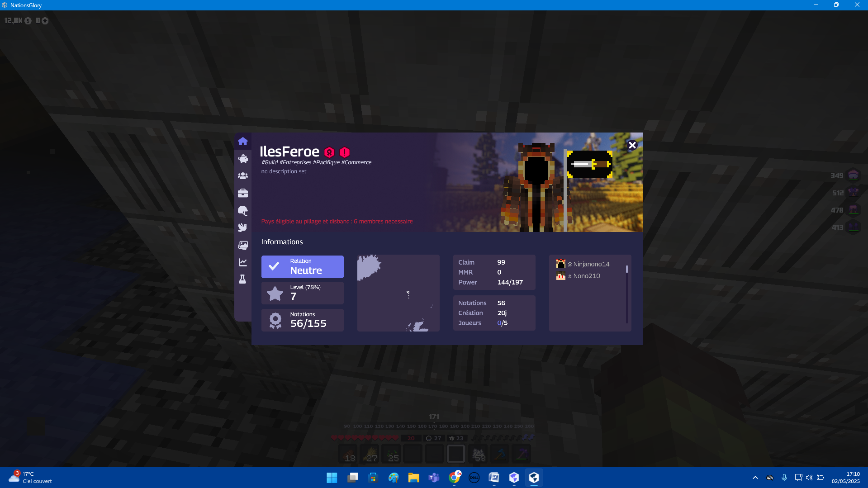
Task: Open Google Chrome from the taskbar
Action: click(x=454, y=478)
